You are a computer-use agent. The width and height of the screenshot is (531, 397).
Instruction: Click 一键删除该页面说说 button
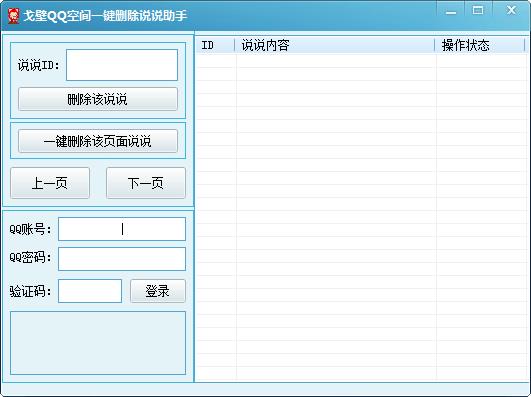[98, 141]
